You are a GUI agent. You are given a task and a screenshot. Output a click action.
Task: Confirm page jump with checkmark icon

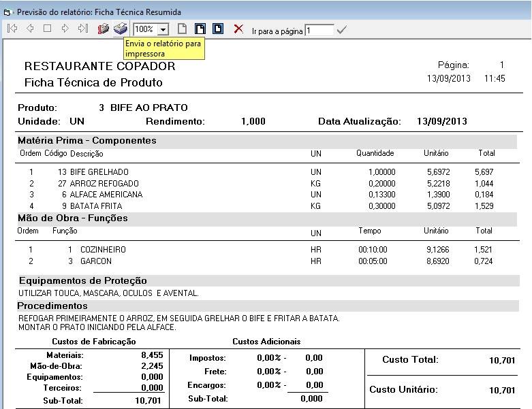point(342,31)
